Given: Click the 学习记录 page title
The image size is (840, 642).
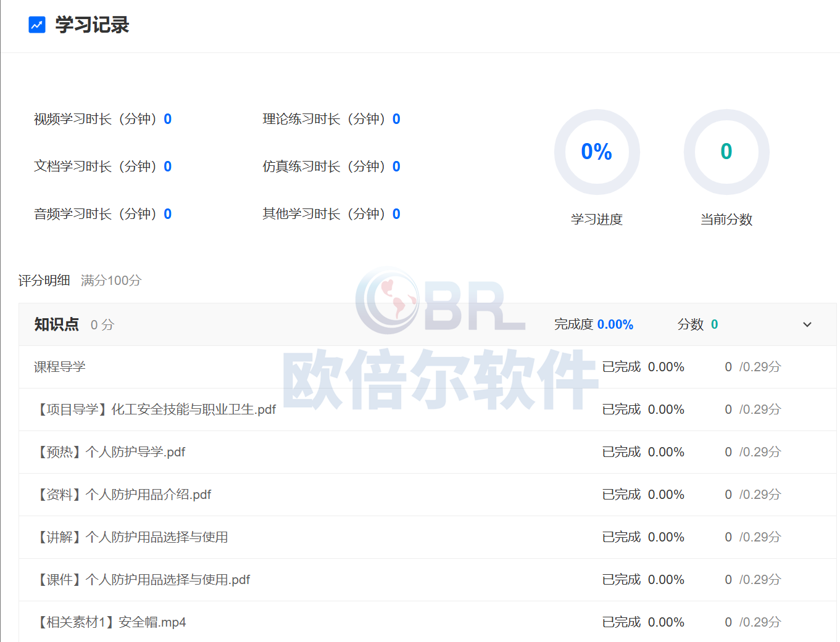Looking at the screenshot, I should pos(92,25).
